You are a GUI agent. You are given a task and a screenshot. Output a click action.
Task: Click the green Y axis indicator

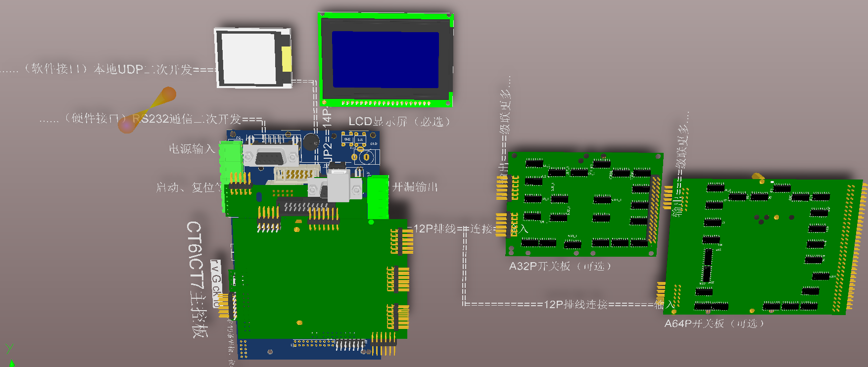coord(10,354)
